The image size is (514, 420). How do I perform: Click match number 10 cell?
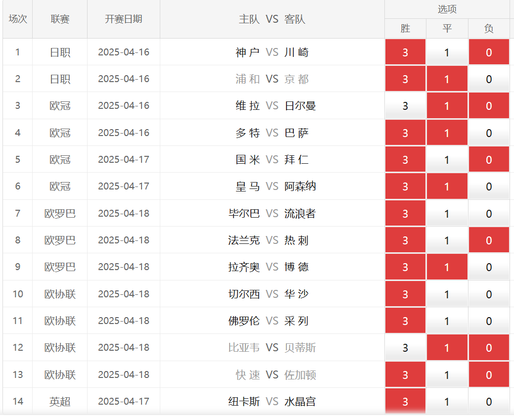coord(18,294)
